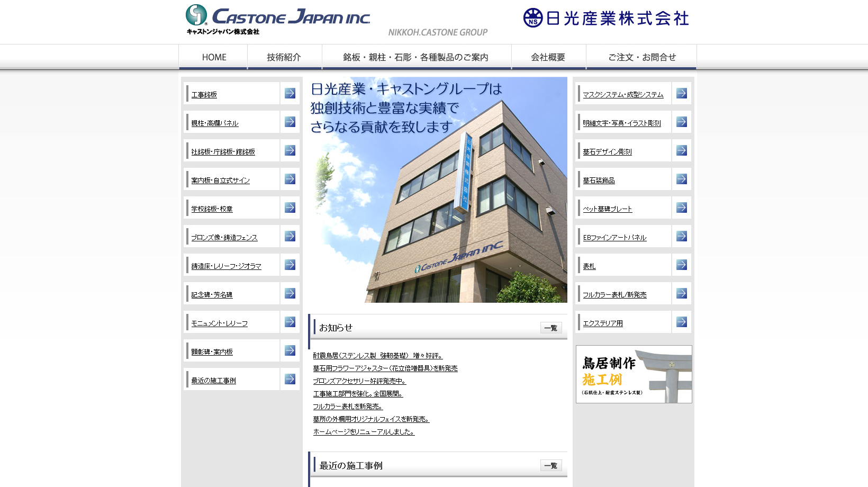This screenshot has height=487, width=868.
Task: Click the arrow icon beside ペット墓碑プレート
Action: coord(682,208)
